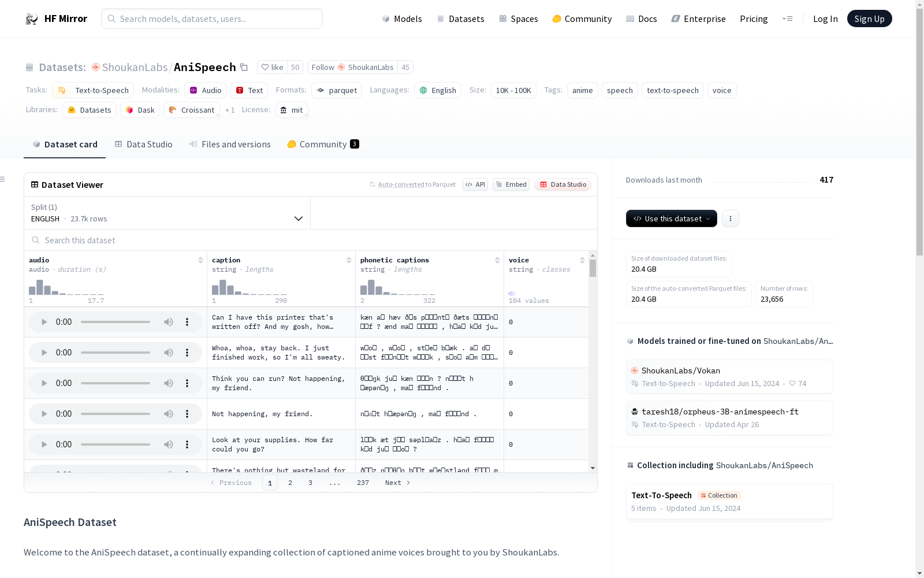The height and width of the screenshot is (578, 924).
Task: Click the Sign Up button
Action: click(x=869, y=18)
